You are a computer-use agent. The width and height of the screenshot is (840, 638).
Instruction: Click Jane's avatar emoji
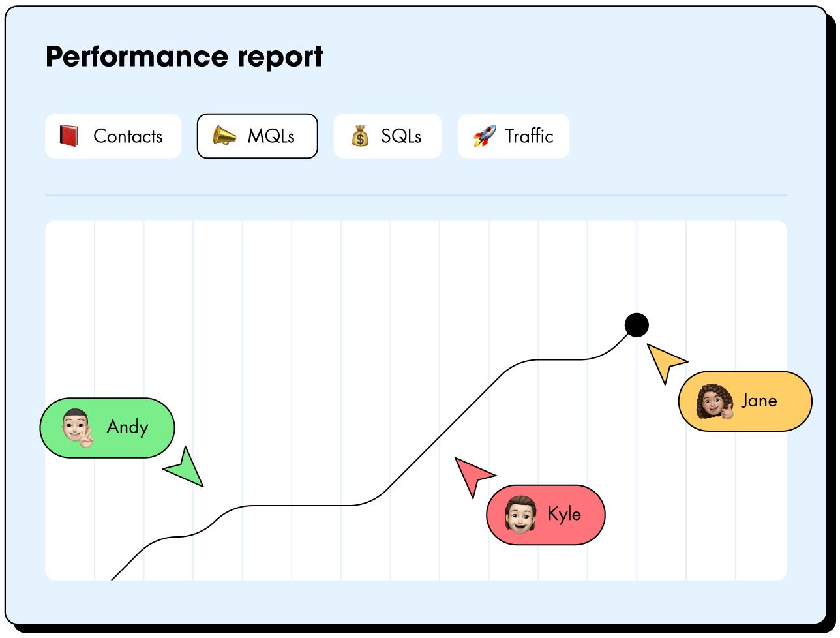(x=713, y=401)
